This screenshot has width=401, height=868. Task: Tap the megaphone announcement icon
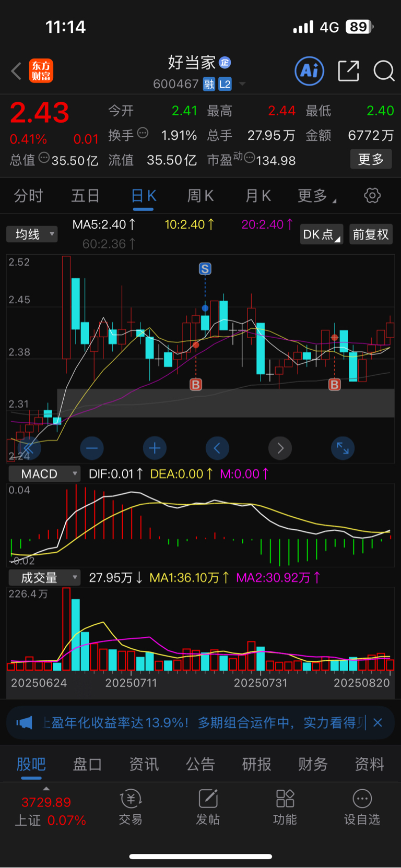pyautogui.click(x=24, y=723)
